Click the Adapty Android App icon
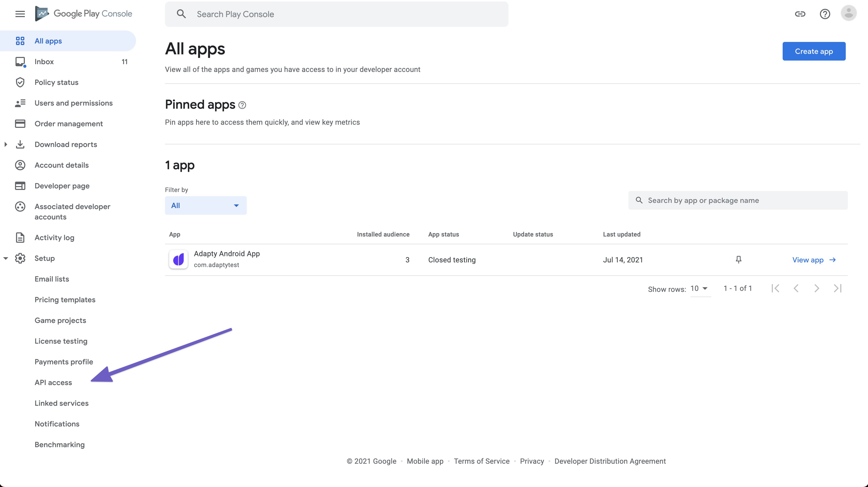 178,260
